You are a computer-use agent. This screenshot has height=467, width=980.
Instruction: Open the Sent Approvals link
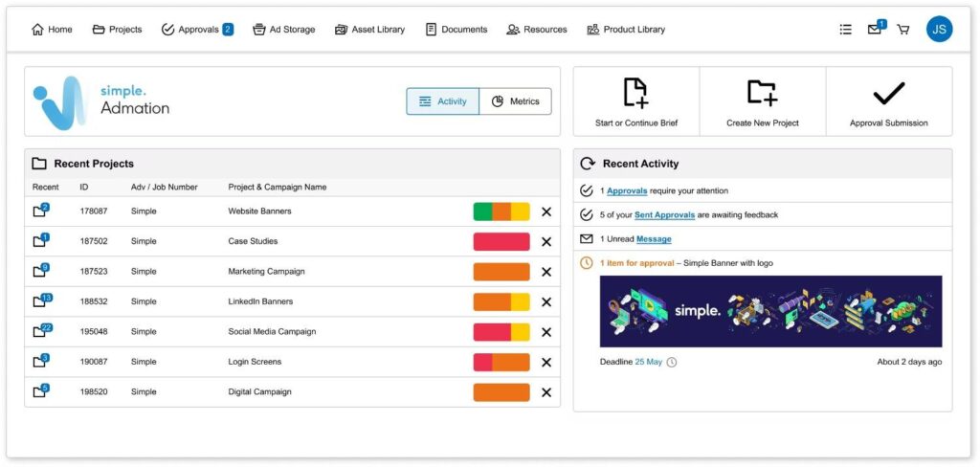point(664,215)
